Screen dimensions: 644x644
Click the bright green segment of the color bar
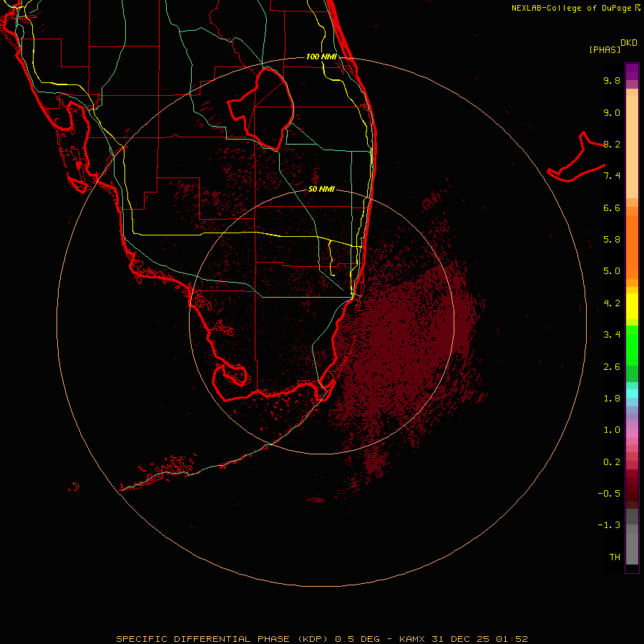coord(632,345)
